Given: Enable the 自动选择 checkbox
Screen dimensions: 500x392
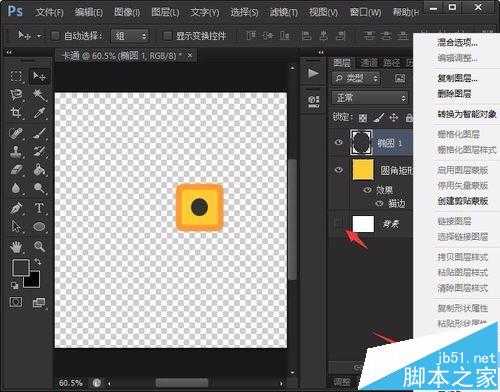Looking at the screenshot, I should pos(55,35).
